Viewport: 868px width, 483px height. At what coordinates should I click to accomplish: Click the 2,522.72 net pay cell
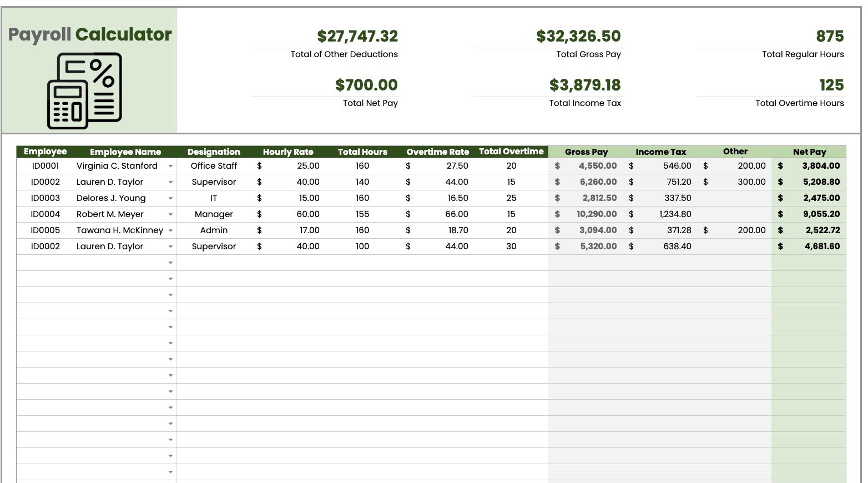809,230
